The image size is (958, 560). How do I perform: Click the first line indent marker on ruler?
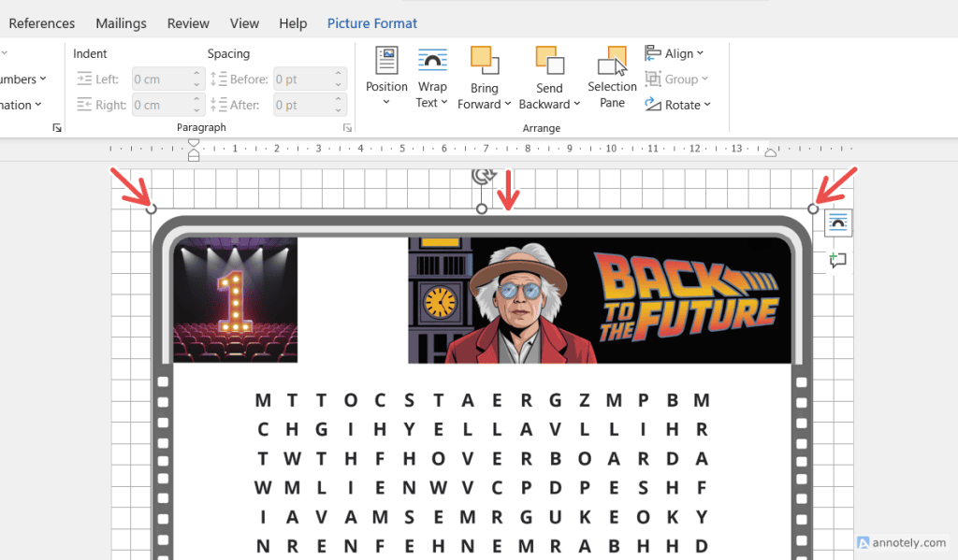coord(194,143)
